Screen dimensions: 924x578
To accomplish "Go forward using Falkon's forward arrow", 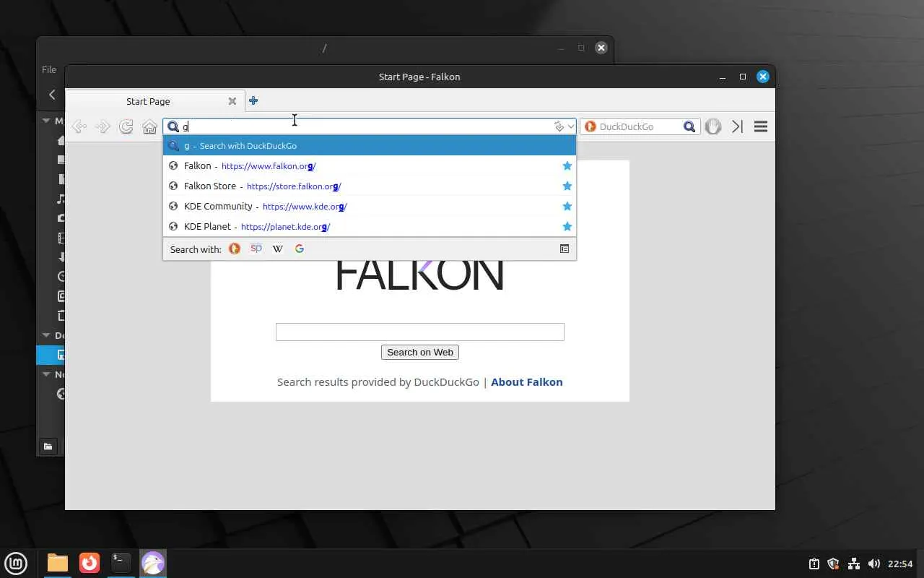I will [x=103, y=126].
